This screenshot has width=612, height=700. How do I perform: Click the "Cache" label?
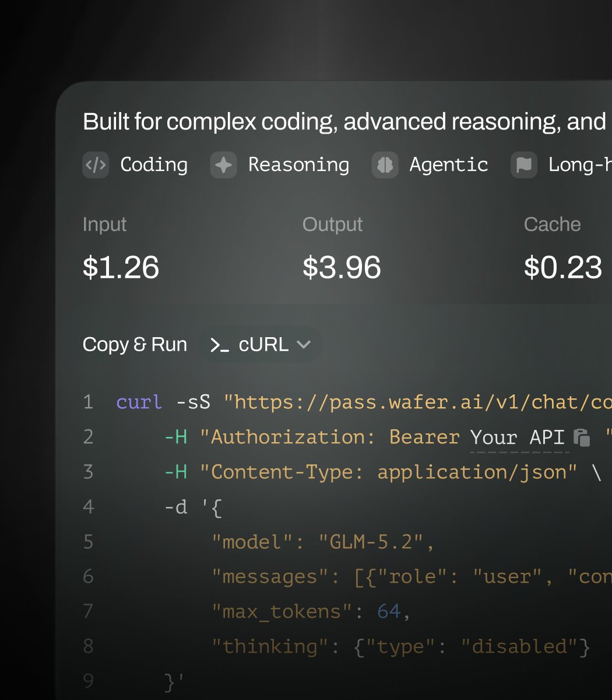(552, 225)
